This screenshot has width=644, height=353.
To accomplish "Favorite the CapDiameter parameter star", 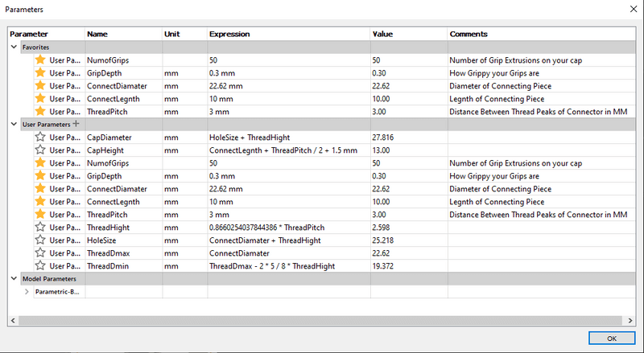I will (x=39, y=137).
